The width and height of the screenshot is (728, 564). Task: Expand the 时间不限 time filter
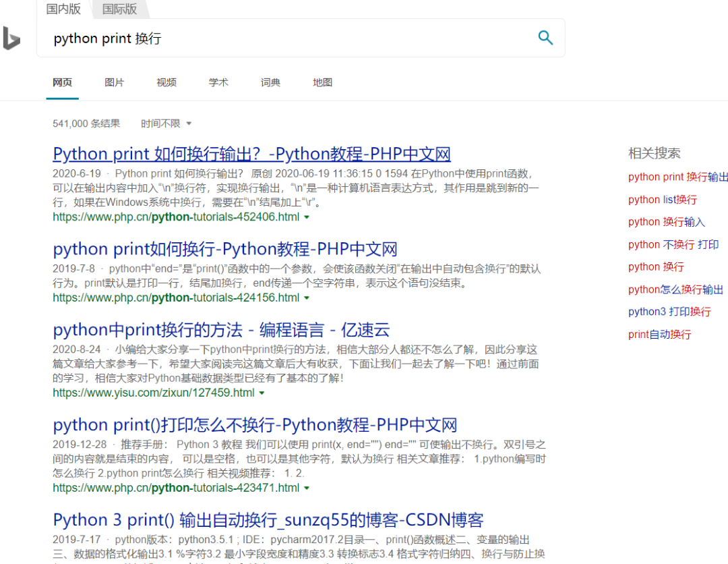click(x=166, y=123)
